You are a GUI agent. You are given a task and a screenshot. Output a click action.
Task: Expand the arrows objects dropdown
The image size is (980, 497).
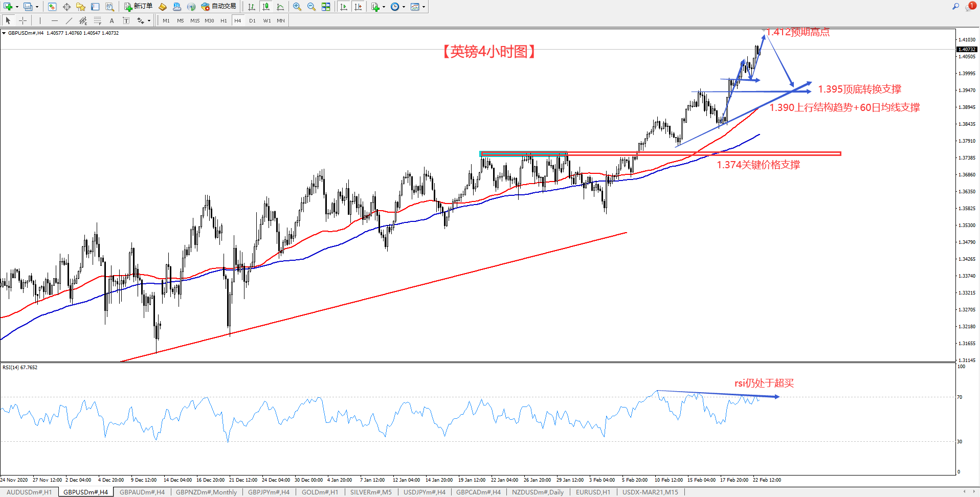pyautogui.click(x=149, y=20)
